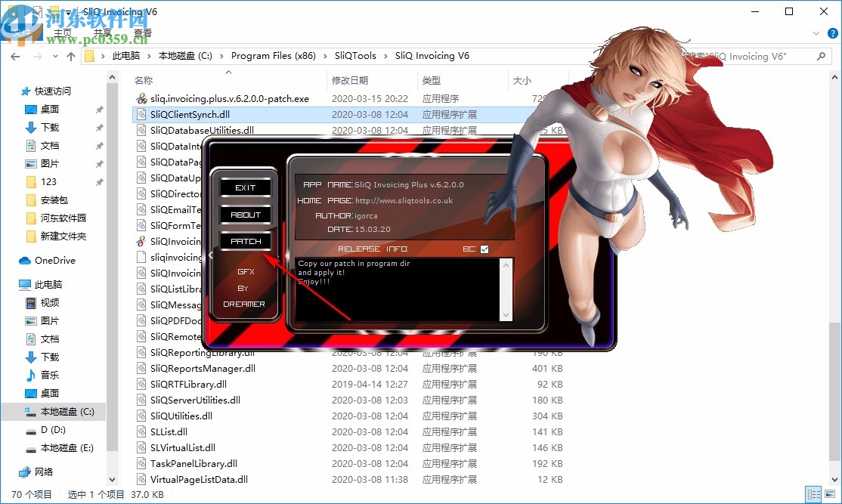Image resolution: width=842 pixels, height=504 pixels.
Task: Click the Help question mark icon
Action: point(831,33)
